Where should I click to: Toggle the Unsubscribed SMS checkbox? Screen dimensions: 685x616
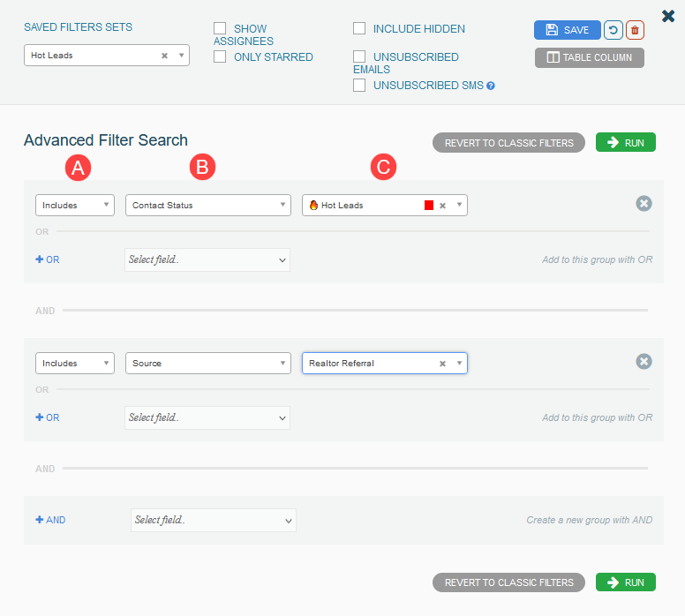point(359,86)
